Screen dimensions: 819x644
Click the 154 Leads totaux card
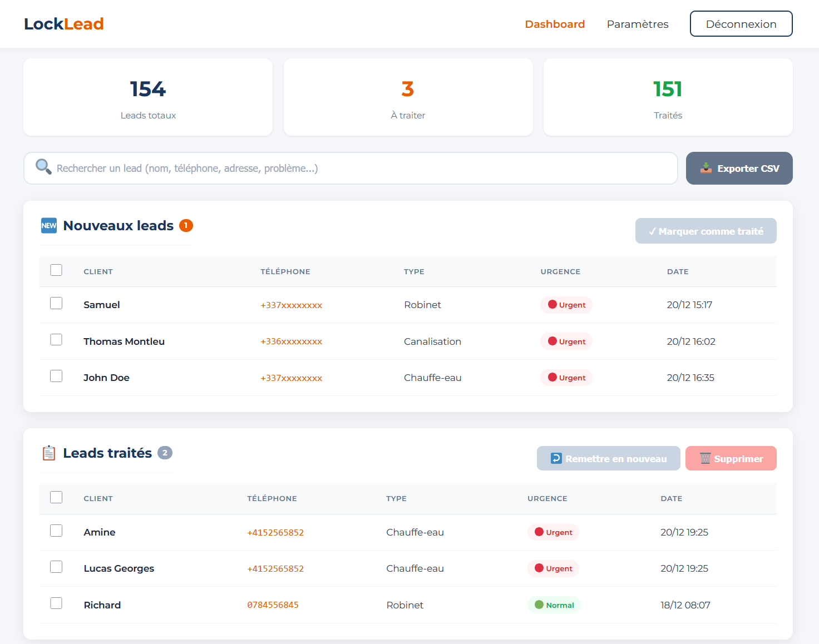(x=148, y=97)
